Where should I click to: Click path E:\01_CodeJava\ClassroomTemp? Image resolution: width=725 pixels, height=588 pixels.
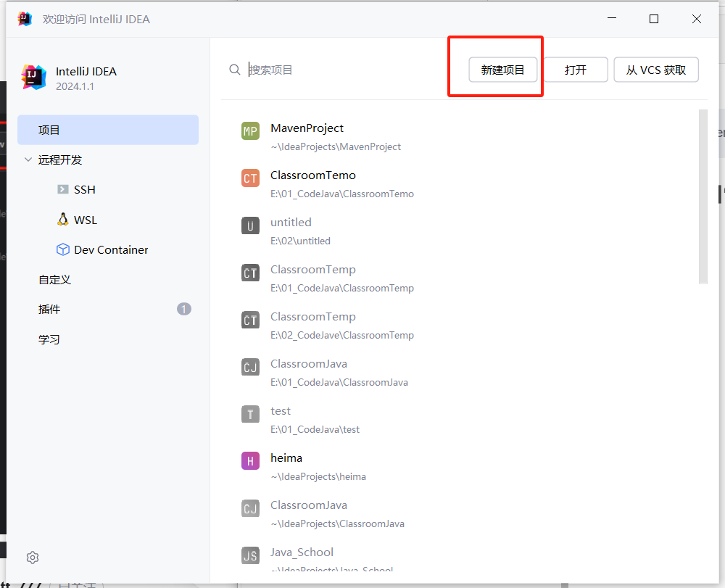click(x=342, y=288)
